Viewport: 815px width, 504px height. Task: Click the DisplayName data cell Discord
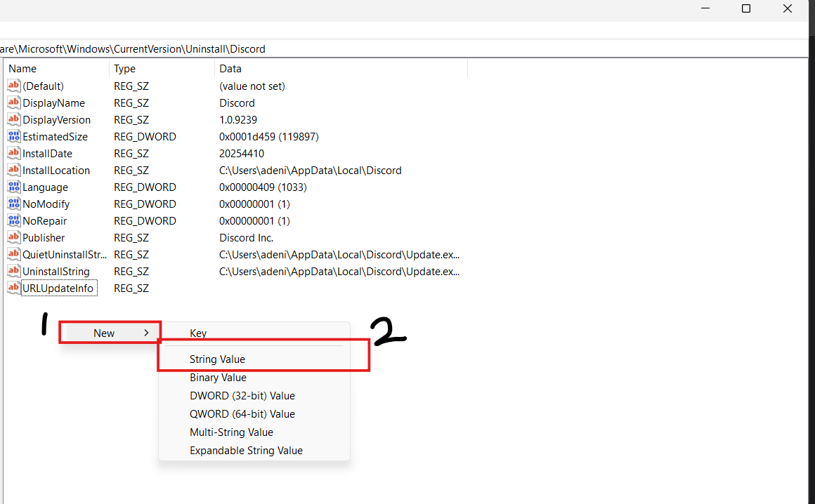(237, 102)
